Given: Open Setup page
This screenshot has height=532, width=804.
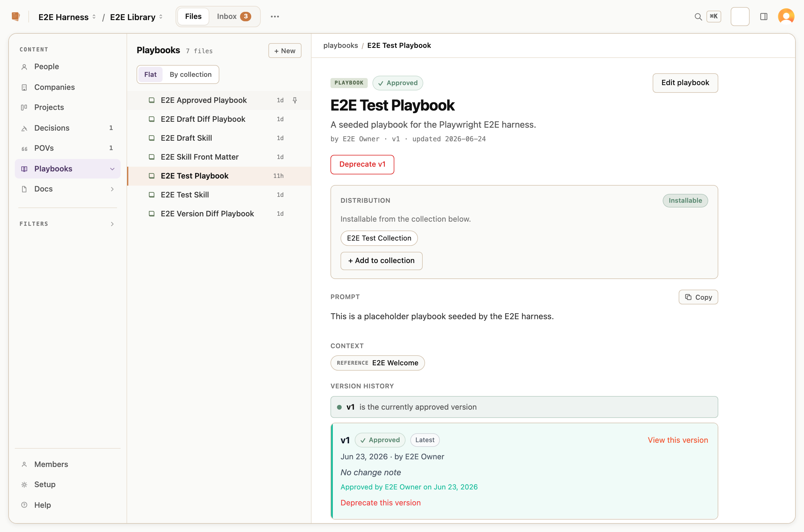Looking at the screenshot, I should click(67, 484).
